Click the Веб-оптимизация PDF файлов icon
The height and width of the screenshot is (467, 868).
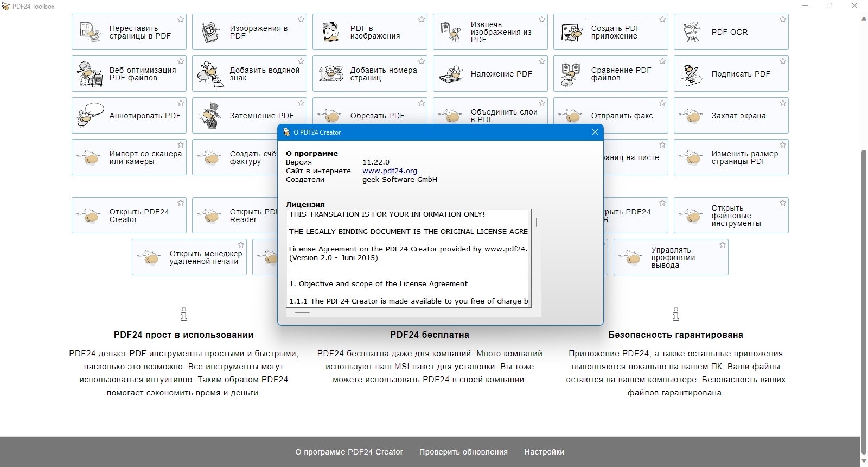click(x=90, y=74)
